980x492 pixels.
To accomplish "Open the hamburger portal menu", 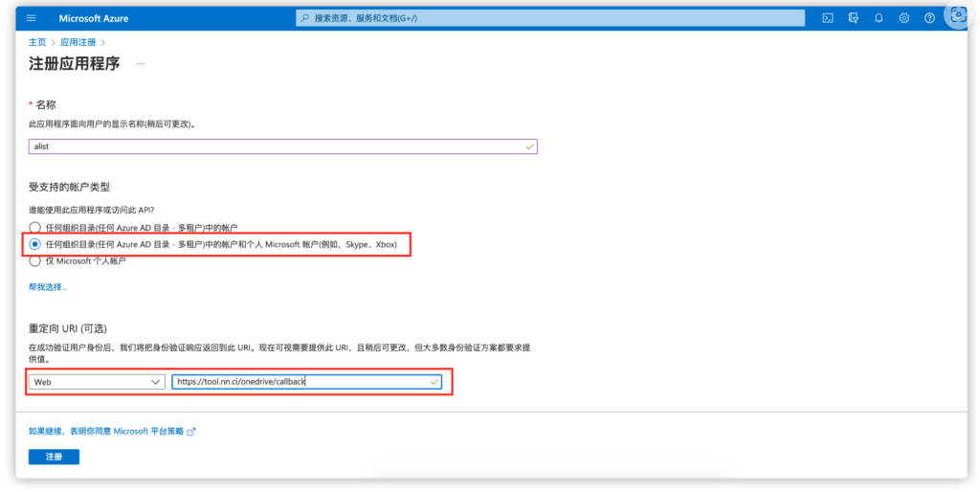I will [32, 18].
